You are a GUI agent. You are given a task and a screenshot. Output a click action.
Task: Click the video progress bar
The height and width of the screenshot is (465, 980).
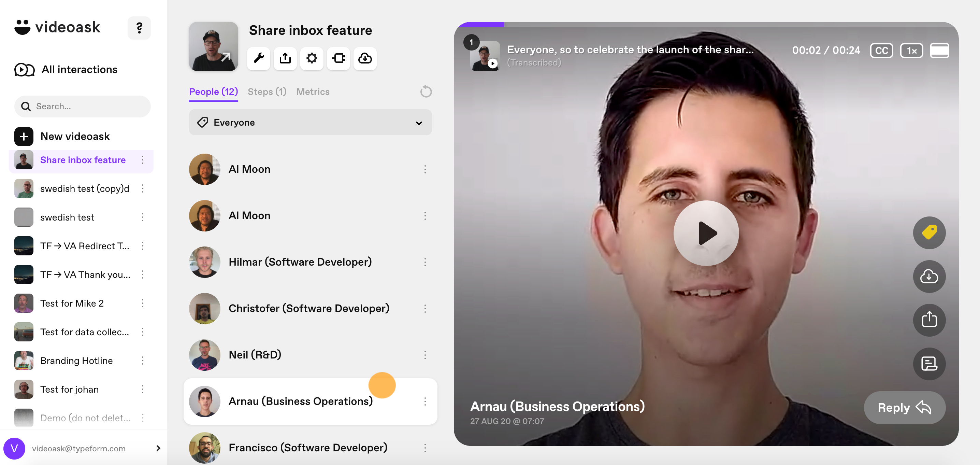click(706, 24)
